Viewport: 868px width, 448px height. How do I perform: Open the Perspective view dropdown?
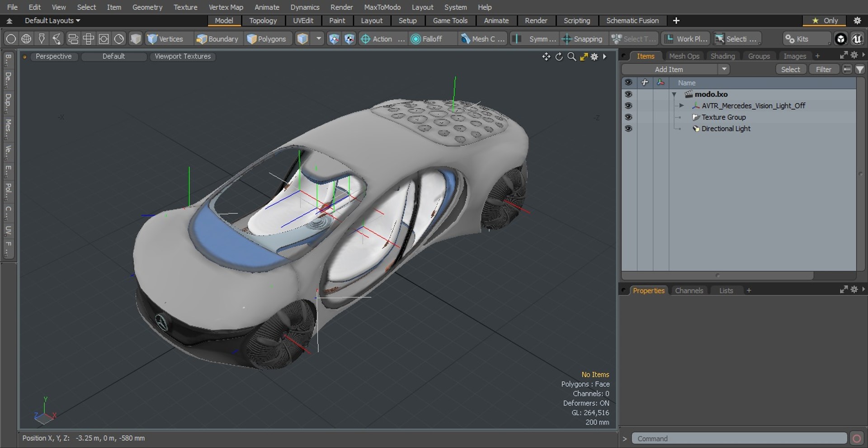tap(54, 57)
